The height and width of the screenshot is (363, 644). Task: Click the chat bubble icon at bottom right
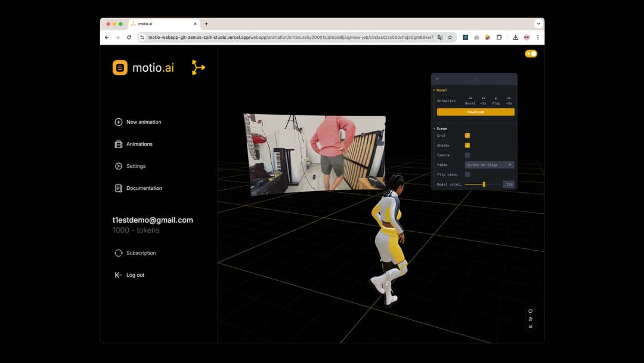[x=530, y=311]
